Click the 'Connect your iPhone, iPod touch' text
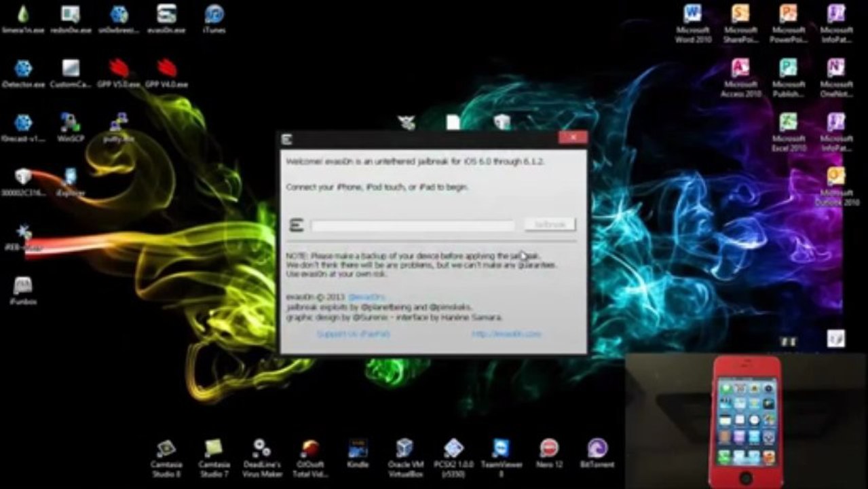Viewport: 868px width, 489px height. (377, 187)
